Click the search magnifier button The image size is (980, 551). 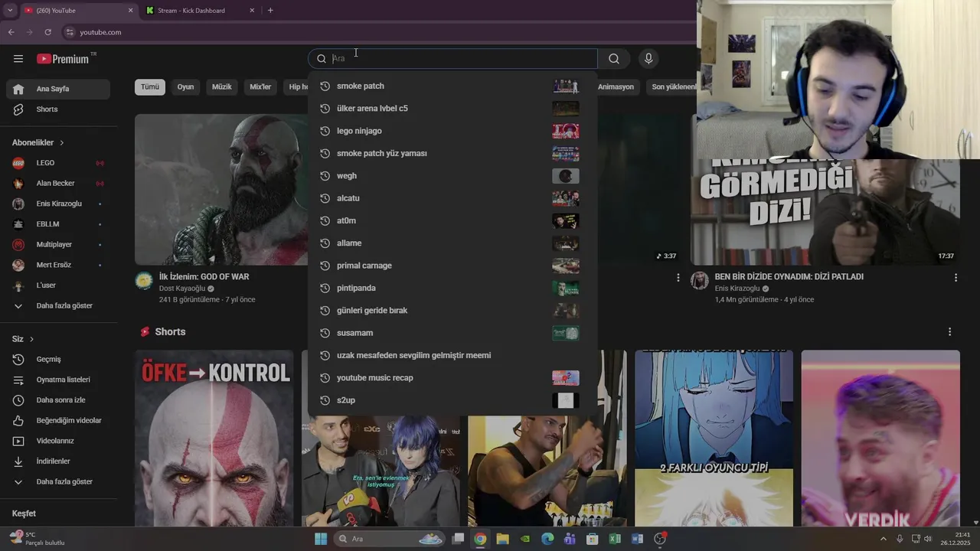click(x=614, y=59)
